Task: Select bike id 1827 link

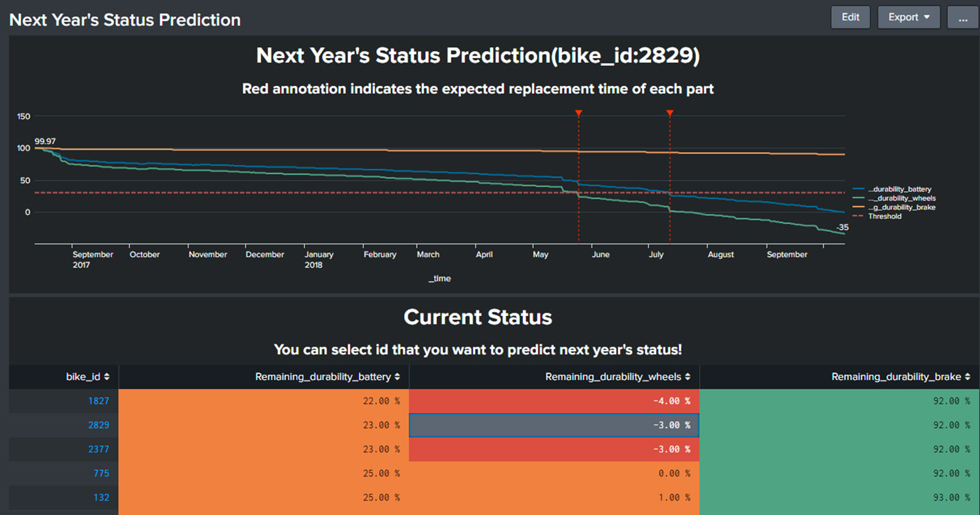Action: click(x=99, y=401)
